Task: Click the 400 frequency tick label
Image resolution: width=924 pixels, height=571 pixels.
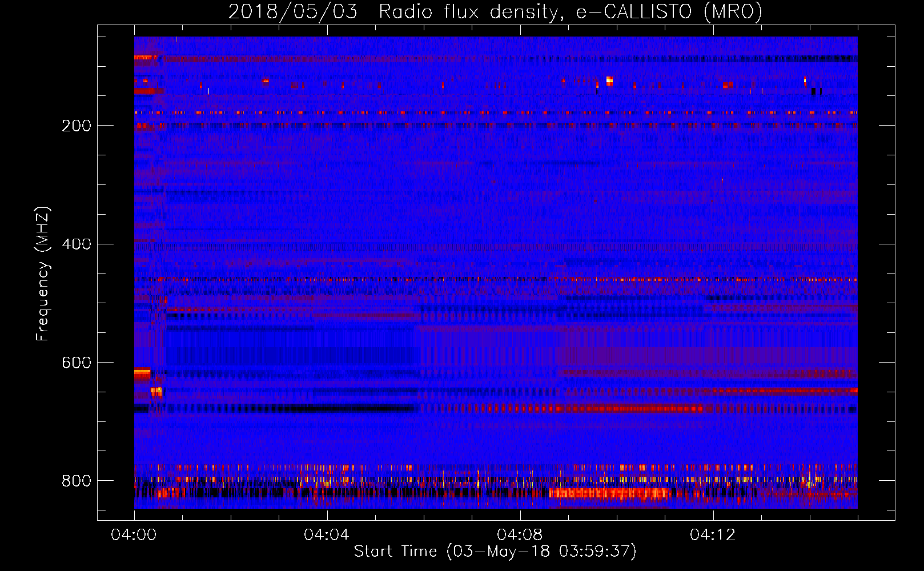Action: (77, 244)
